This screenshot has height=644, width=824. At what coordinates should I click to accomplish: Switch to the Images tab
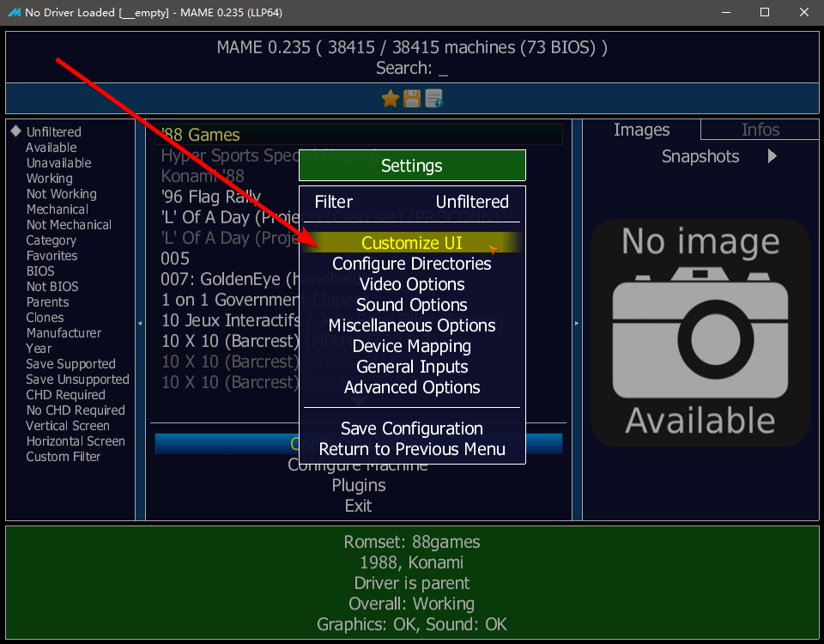click(641, 130)
